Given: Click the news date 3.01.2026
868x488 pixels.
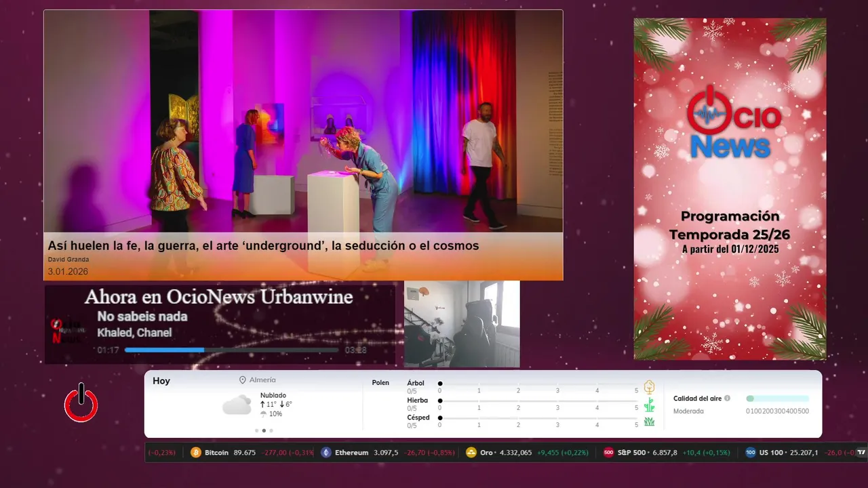Looking at the screenshot, I should (68, 272).
